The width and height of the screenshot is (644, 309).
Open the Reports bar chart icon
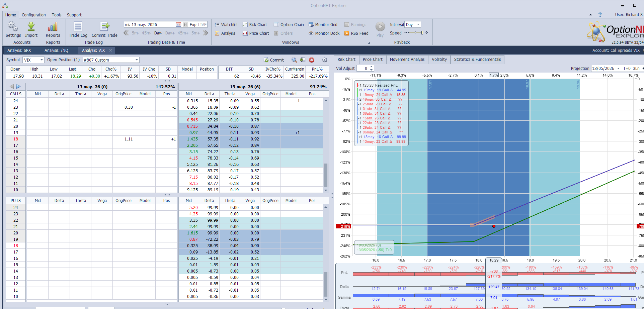pos(53,27)
